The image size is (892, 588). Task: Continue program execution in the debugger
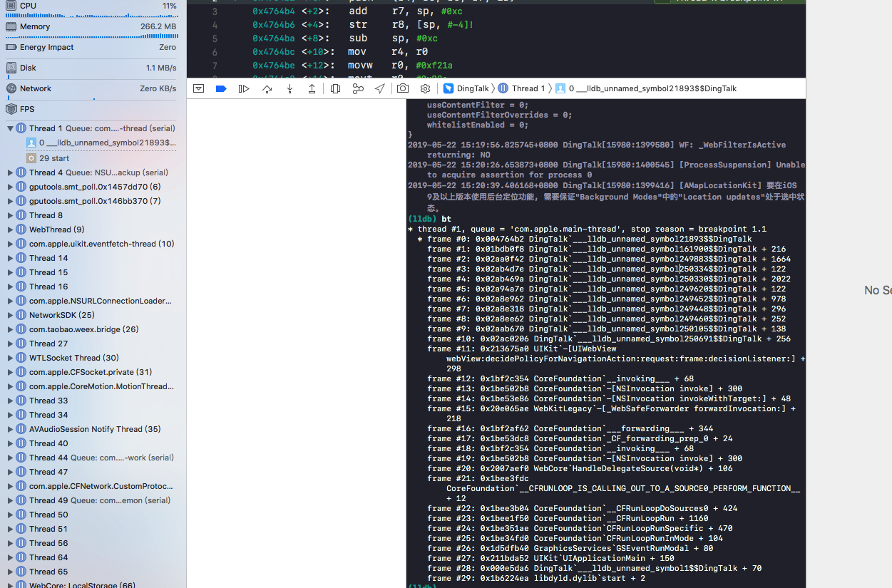245,88
